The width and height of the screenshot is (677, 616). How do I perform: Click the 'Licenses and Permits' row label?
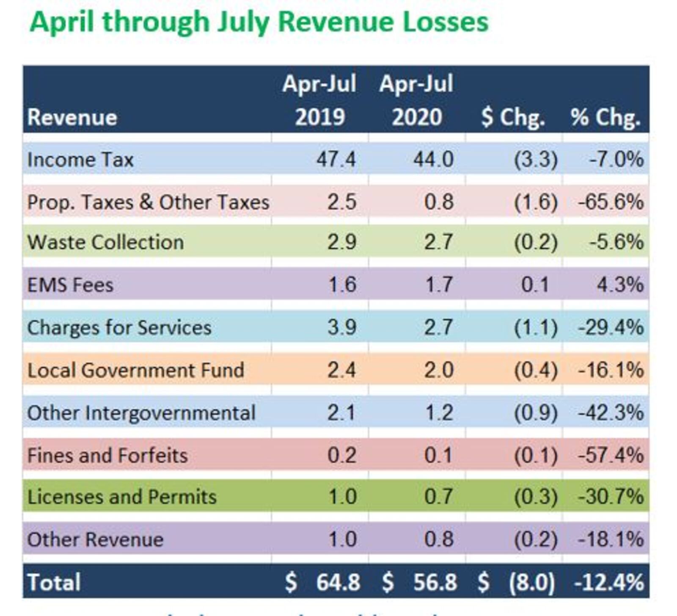[x=122, y=497]
